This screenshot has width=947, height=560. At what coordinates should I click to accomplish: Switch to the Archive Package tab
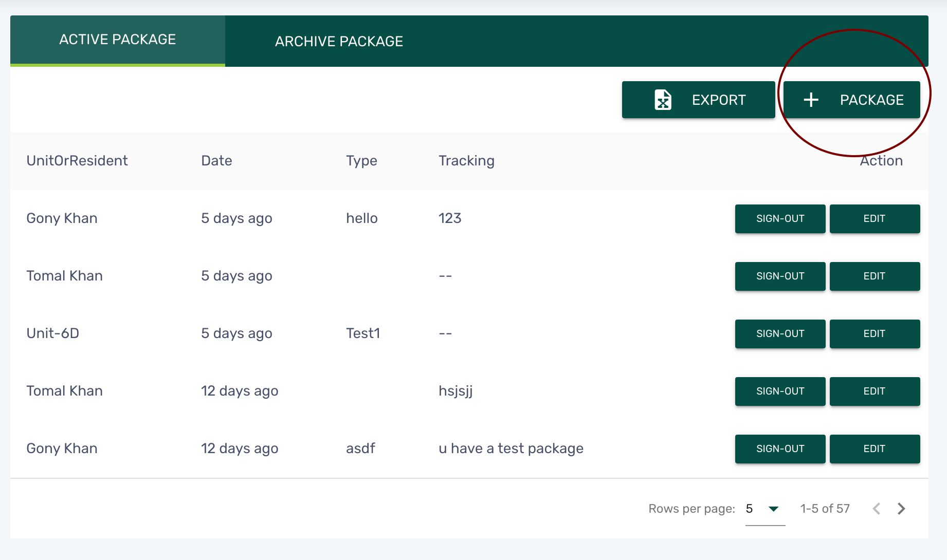coord(339,41)
